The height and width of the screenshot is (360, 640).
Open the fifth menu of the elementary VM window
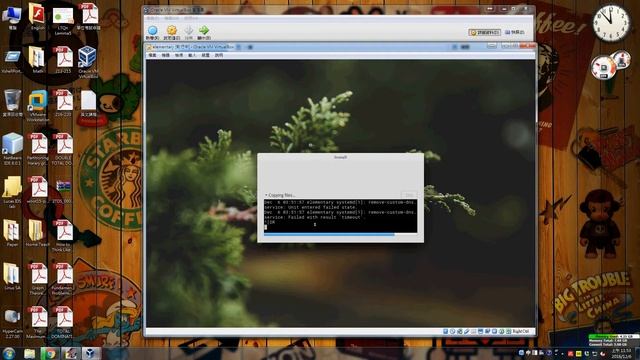205,55
